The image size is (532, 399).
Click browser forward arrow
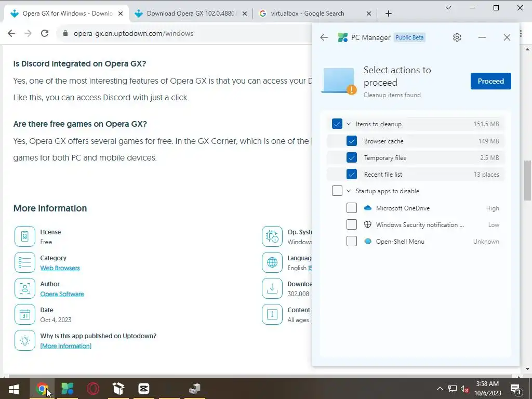[28, 33]
